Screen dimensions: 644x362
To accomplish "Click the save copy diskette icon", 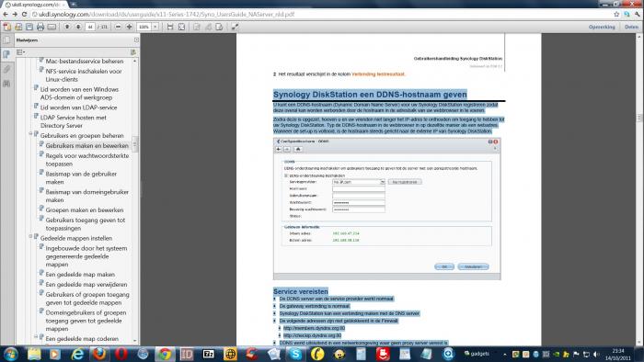I will click(29, 27).
